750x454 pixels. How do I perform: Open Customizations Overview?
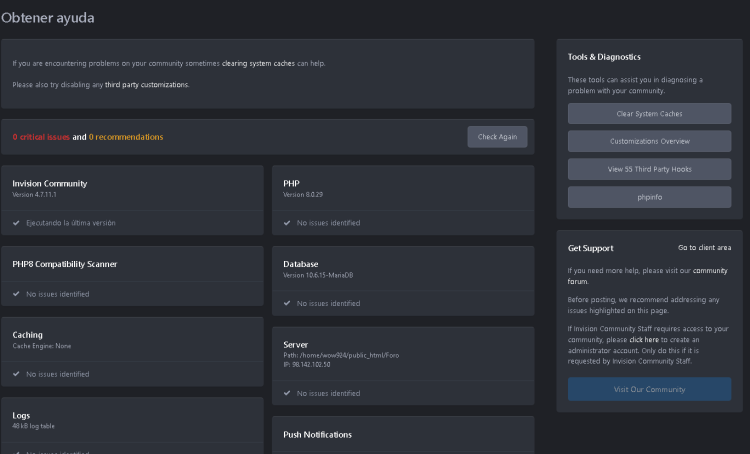point(649,141)
